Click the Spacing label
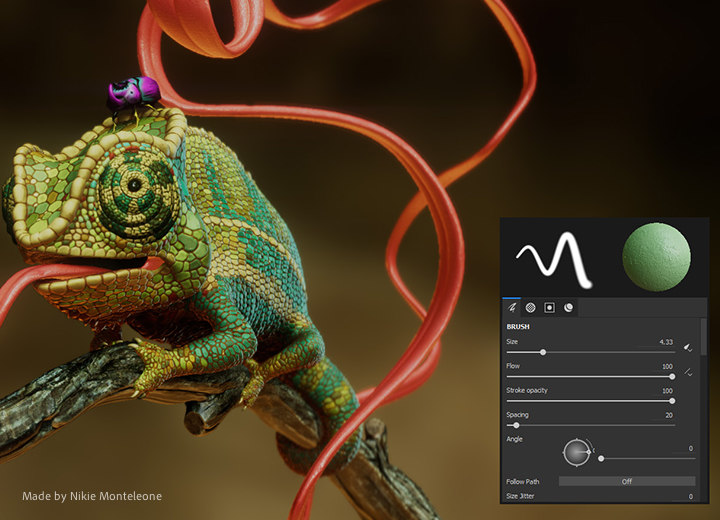The image size is (720, 520). tap(517, 415)
